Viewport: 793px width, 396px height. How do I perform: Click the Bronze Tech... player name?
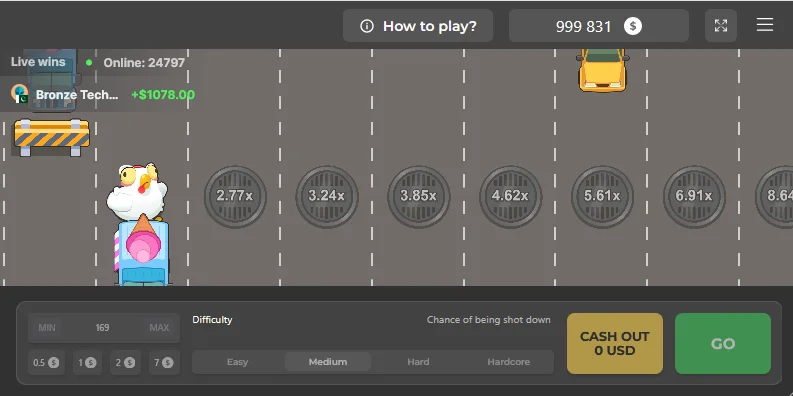click(77, 95)
